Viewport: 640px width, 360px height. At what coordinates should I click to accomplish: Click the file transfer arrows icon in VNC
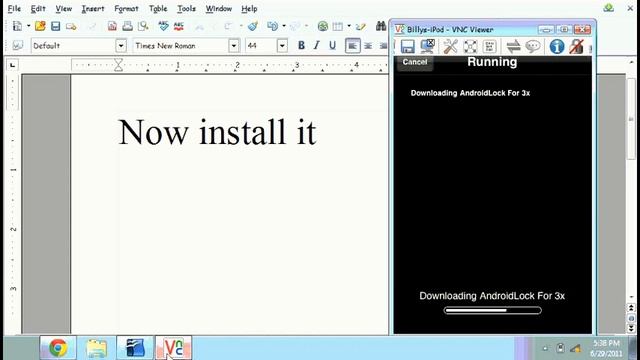[x=513, y=46]
